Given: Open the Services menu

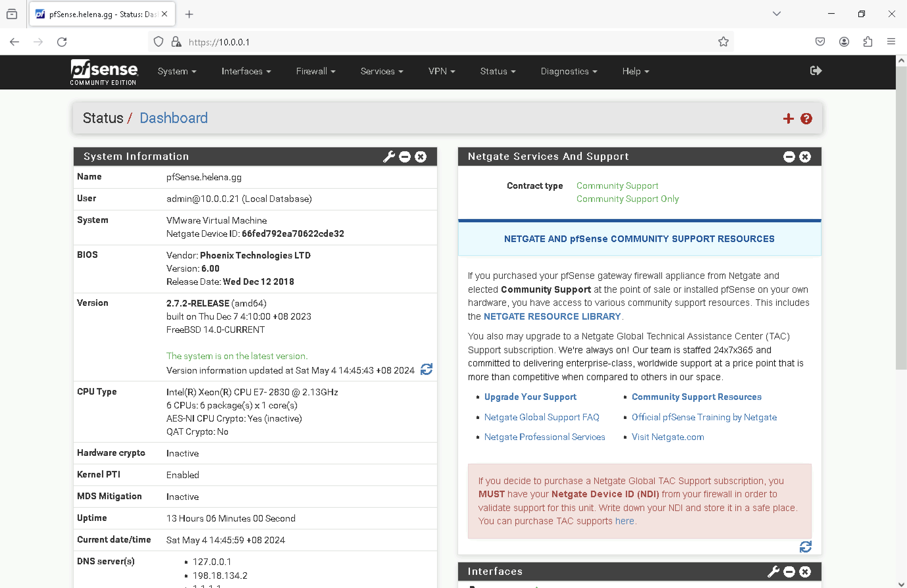Looking at the screenshot, I should click(x=381, y=71).
